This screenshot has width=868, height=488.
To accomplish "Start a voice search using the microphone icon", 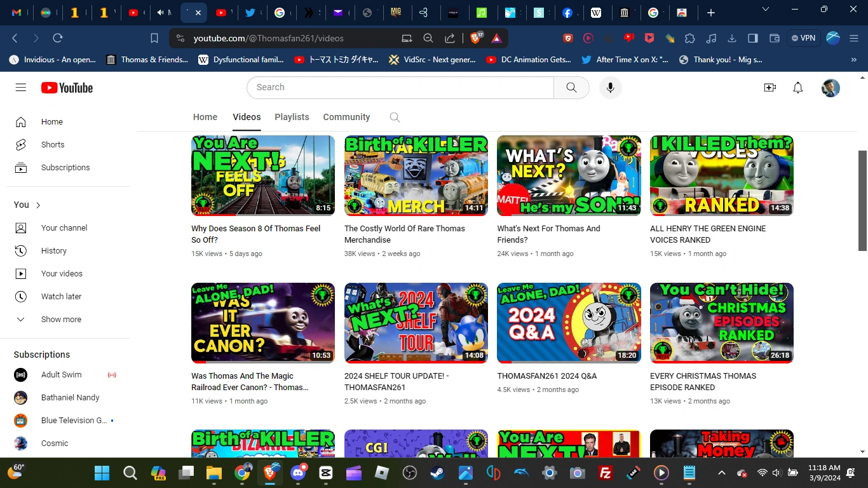I will (x=610, y=87).
